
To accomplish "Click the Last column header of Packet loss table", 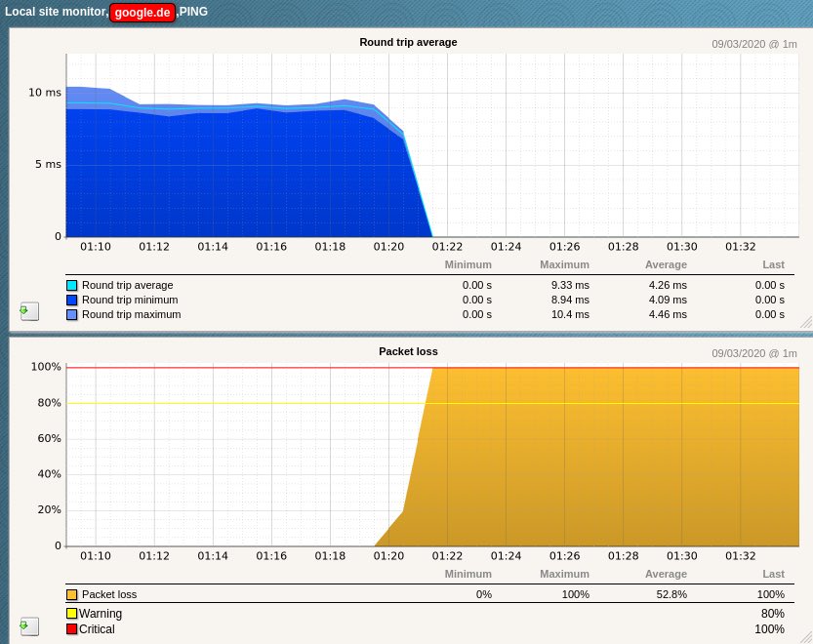I will 773,574.
